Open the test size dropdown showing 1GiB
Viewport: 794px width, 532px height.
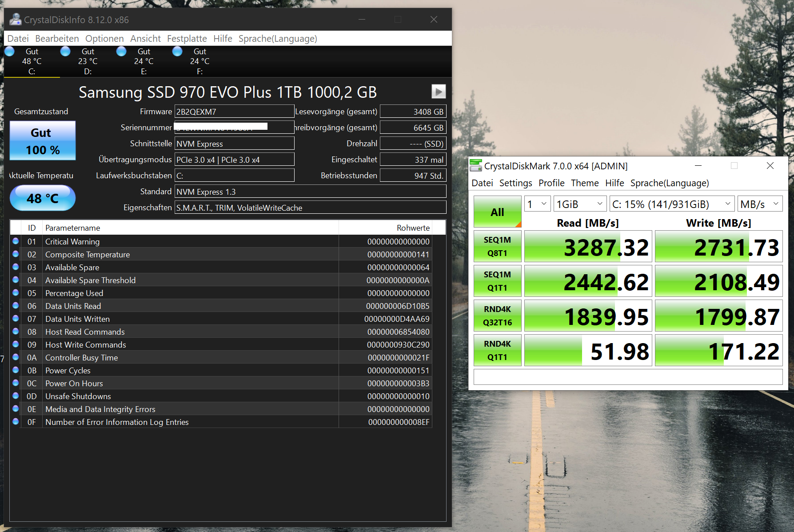580,204
